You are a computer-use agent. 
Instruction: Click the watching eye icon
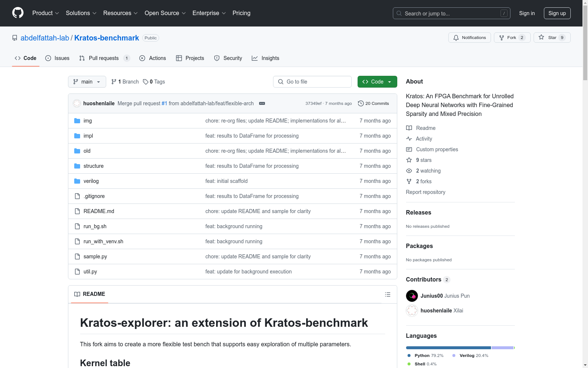409,171
